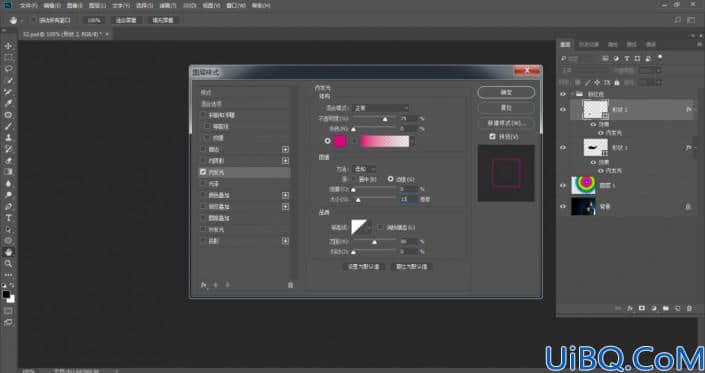Select the Type tool (T icon)
Image resolution: width=705 pixels, height=373 pixels.
(8, 218)
